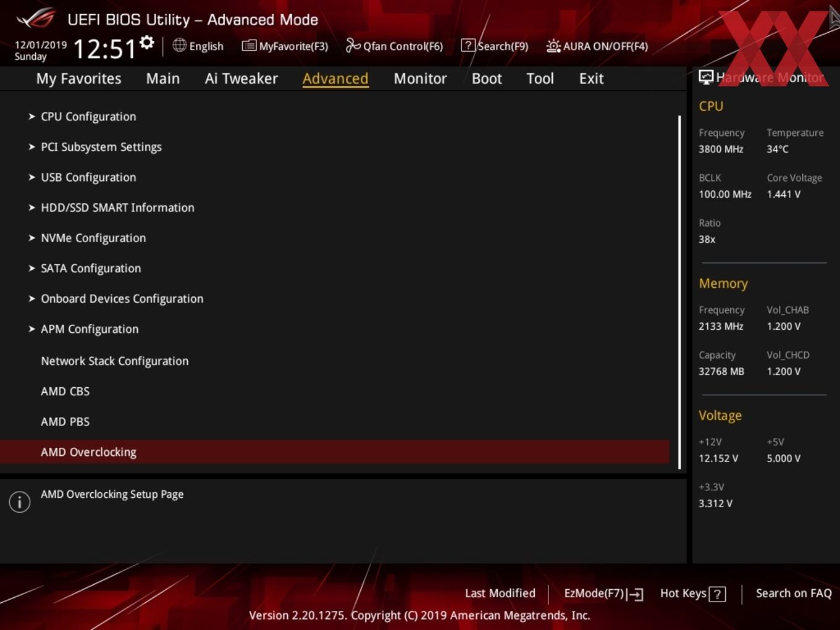Click the 12:51 clock display
840x630 pixels.
104,49
